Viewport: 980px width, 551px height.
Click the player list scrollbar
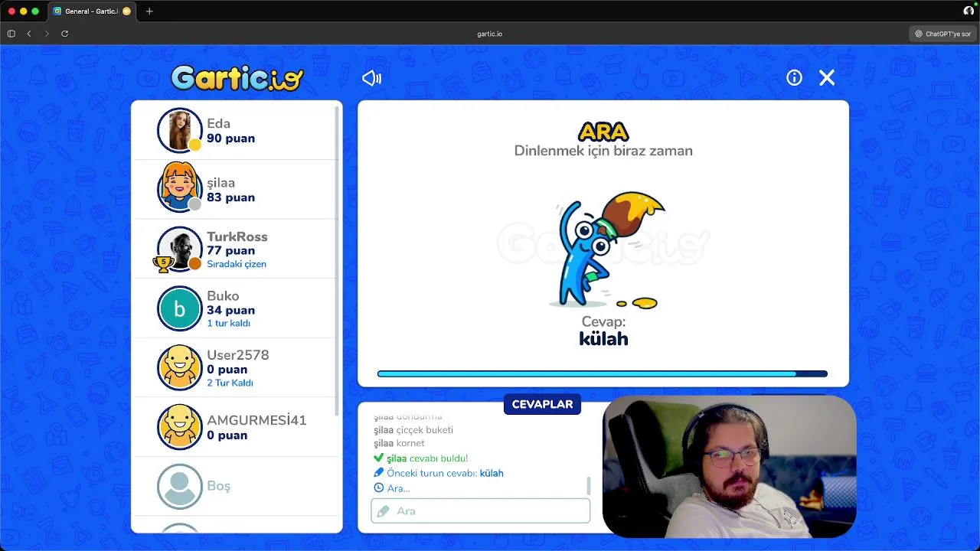pyautogui.click(x=338, y=260)
